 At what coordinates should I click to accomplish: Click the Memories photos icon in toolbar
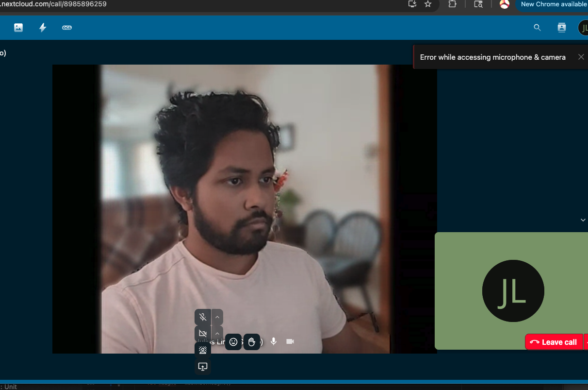pyautogui.click(x=18, y=28)
